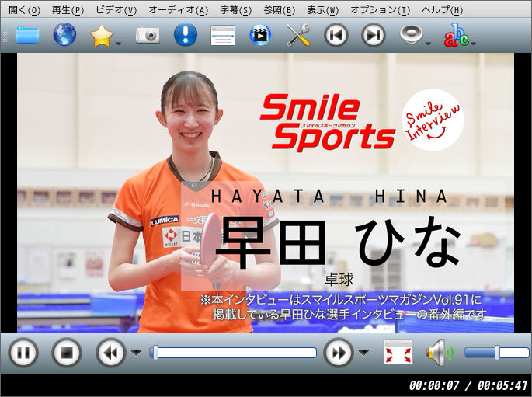This screenshot has height=397, width=532.
Task: Click the abc subtitles icon
Action: [457, 35]
